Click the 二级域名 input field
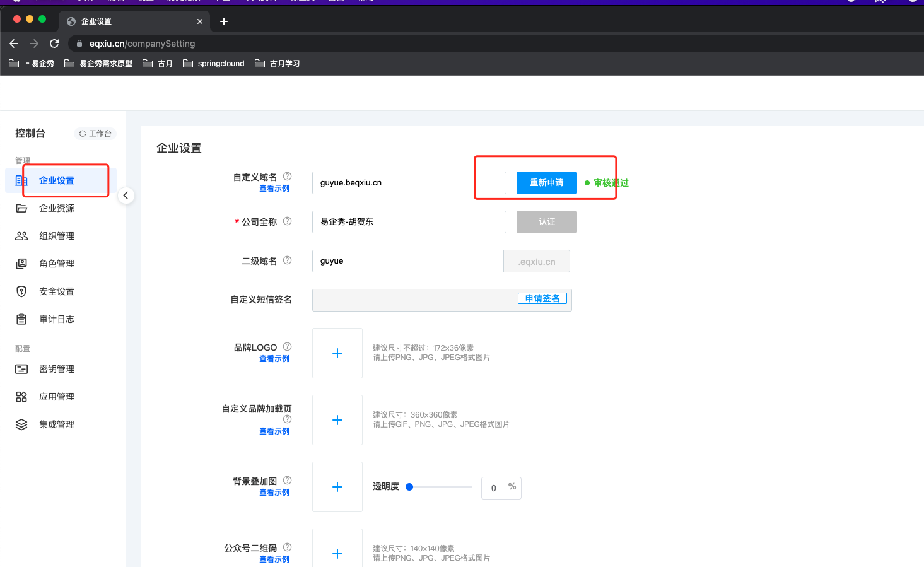Image resolution: width=924 pixels, height=567 pixels. (x=407, y=261)
